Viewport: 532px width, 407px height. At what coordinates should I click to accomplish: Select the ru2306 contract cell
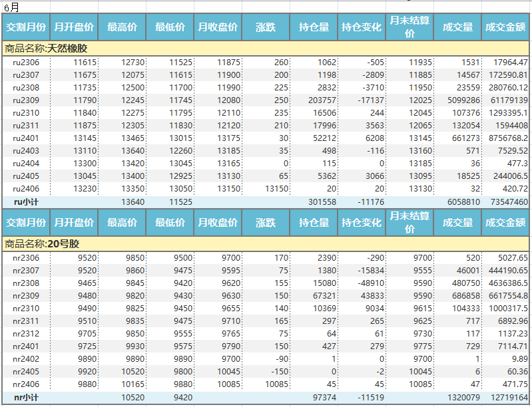pos(26,63)
